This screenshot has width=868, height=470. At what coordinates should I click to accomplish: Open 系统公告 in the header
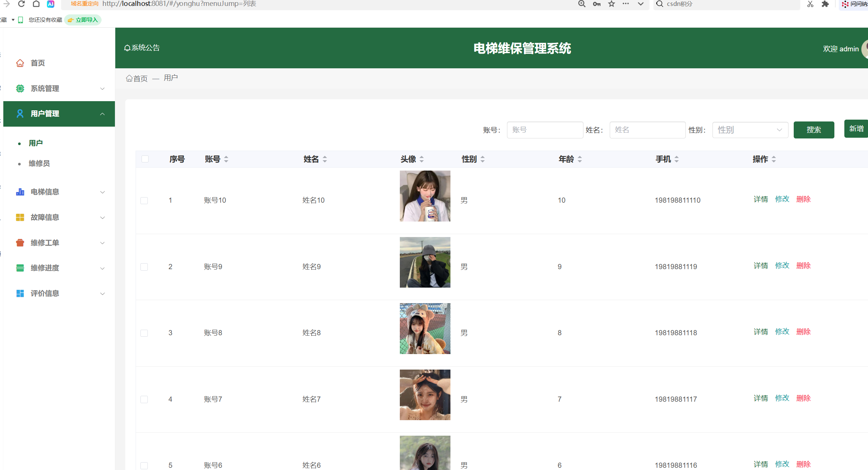[142, 48]
